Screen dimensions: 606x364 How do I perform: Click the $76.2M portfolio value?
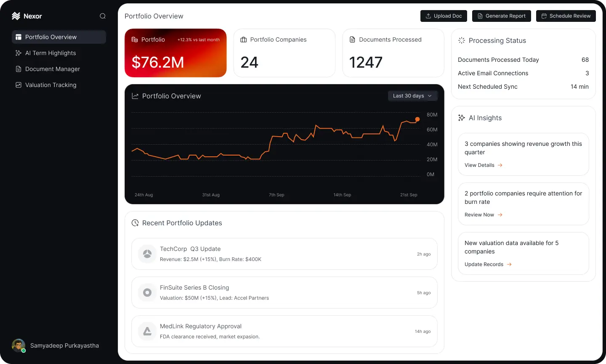click(158, 62)
